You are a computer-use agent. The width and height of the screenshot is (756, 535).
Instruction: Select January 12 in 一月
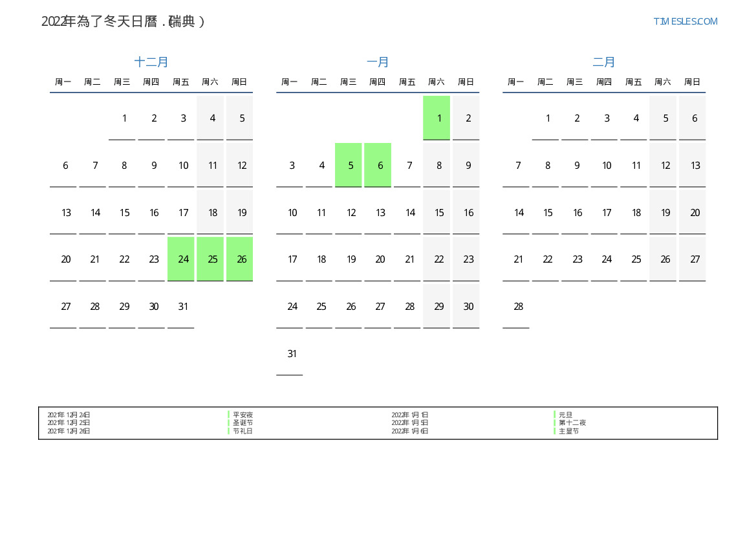[x=349, y=212]
